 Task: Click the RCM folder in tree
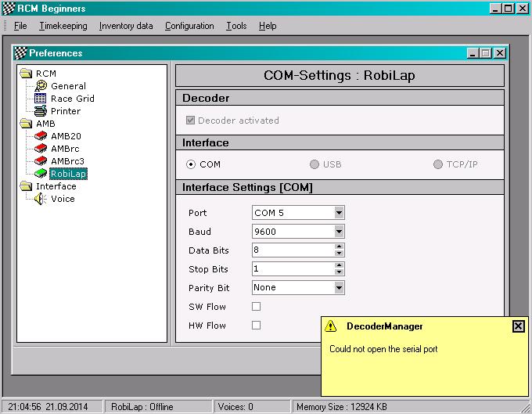tap(27, 74)
